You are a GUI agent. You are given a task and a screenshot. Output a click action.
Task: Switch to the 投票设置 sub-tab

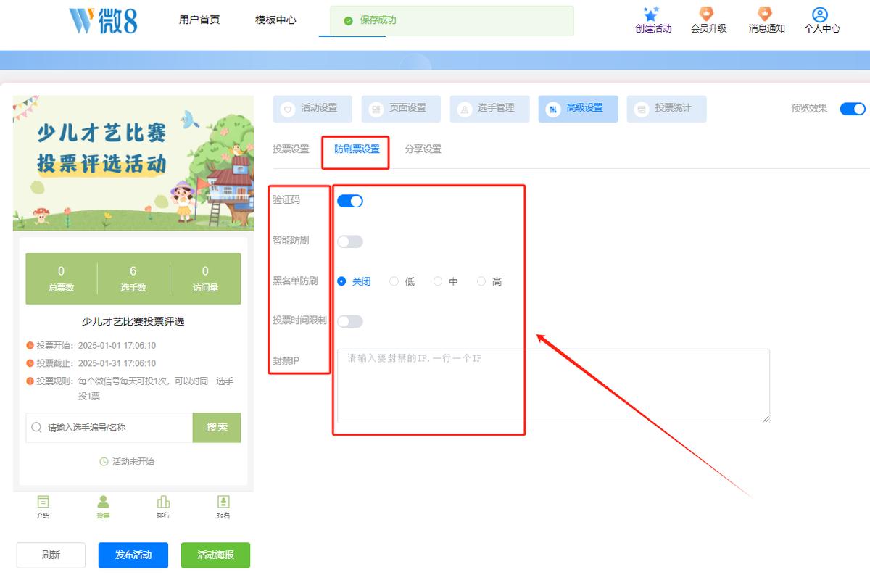[x=291, y=149]
